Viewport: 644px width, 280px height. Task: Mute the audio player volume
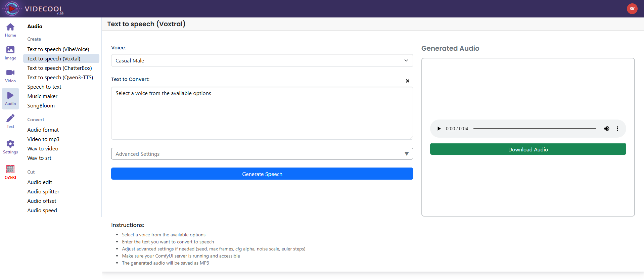[606, 129]
